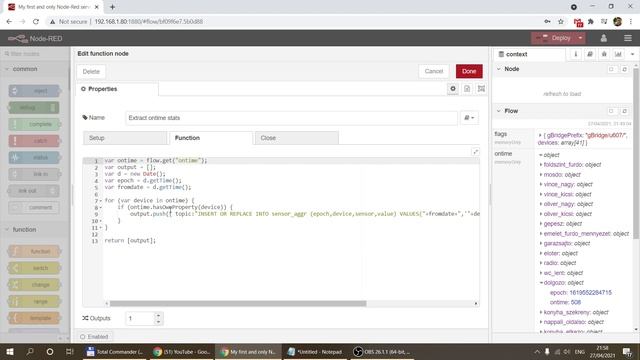Open the node description document icon
The height and width of the screenshot is (360, 640).
pyautogui.click(x=467, y=89)
